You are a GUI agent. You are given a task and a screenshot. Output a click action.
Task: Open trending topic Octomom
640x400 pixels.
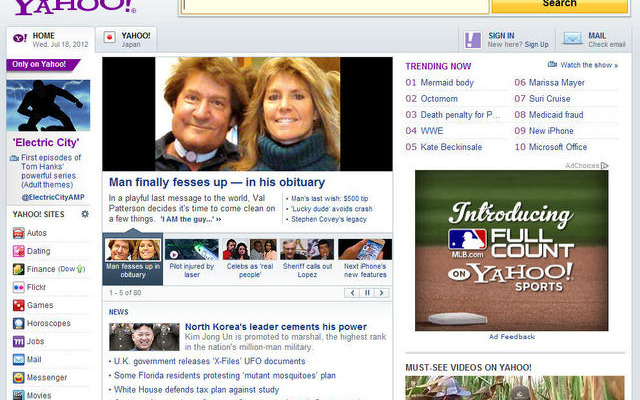point(439,99)
